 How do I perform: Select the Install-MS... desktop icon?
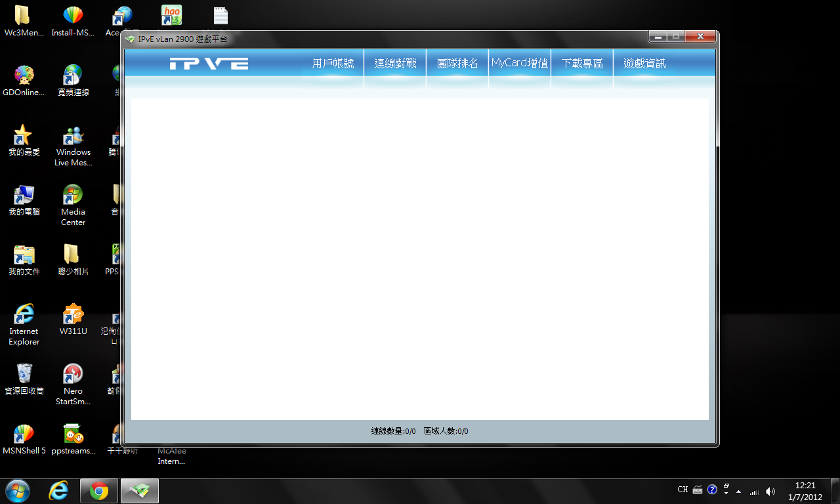(x=73, y=21)
